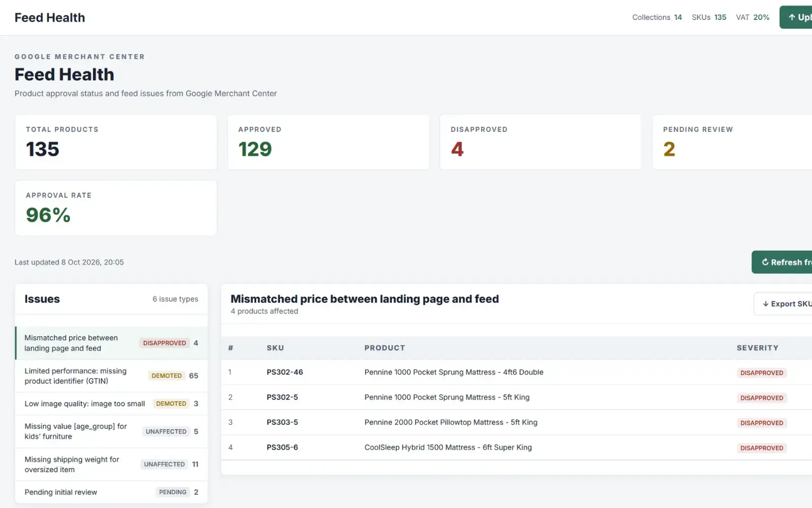The width and height of the screenshot is (812, 508).
Task: Select Missing value age_group issue row
Action: 111,431
